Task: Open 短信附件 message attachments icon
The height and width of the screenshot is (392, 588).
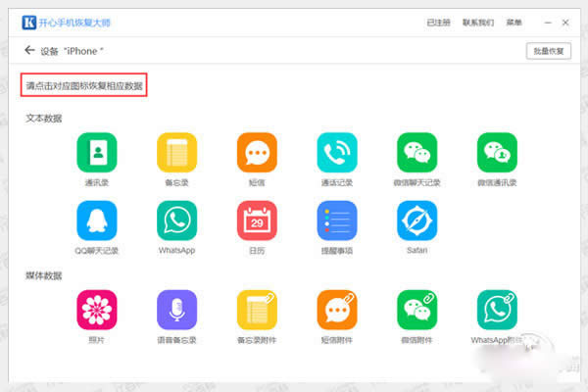Action: [337, 309]
